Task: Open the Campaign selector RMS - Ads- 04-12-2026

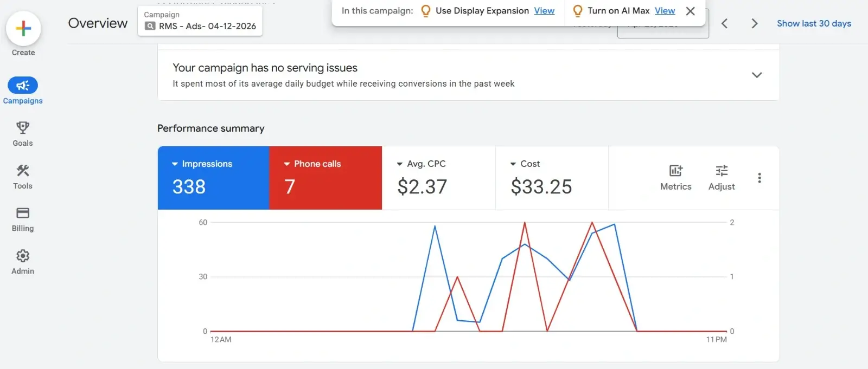Action: (200, 21)
